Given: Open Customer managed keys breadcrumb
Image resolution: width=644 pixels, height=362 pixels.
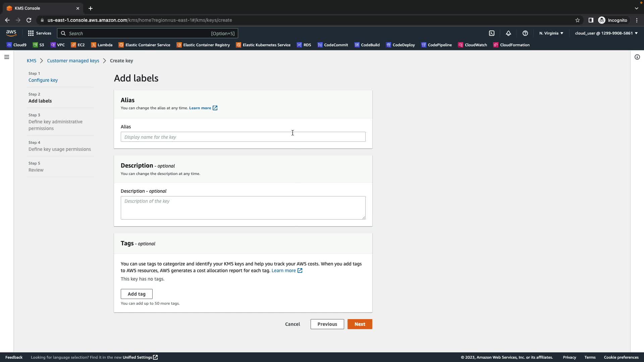Looking at the screenshot, I should pos(73,61).
